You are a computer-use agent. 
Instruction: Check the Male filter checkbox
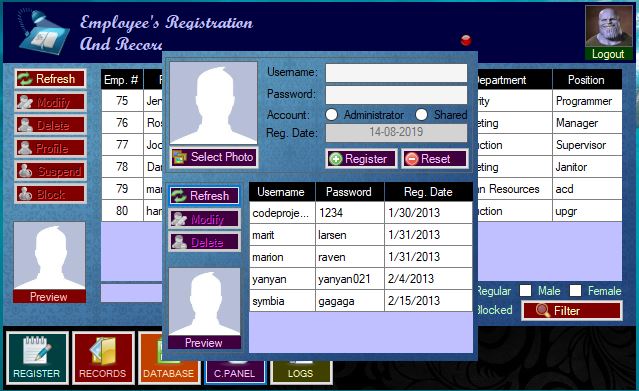(525, 291)
